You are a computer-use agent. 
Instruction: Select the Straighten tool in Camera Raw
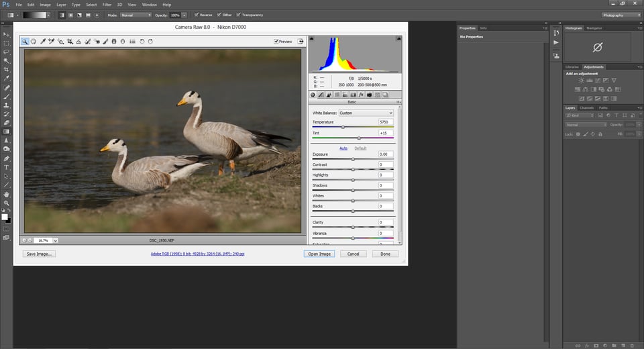click(x=78, y=42)
